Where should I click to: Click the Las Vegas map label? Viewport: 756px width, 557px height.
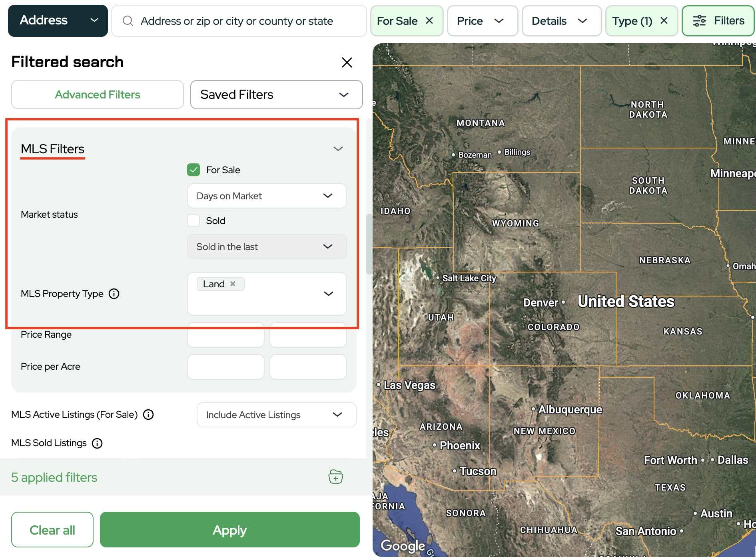[409, 385]
